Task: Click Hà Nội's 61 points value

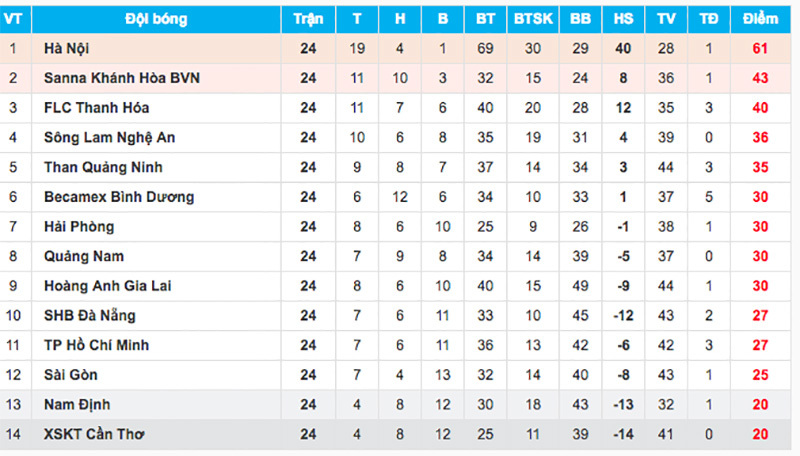Action: click(x=760, y=48)
